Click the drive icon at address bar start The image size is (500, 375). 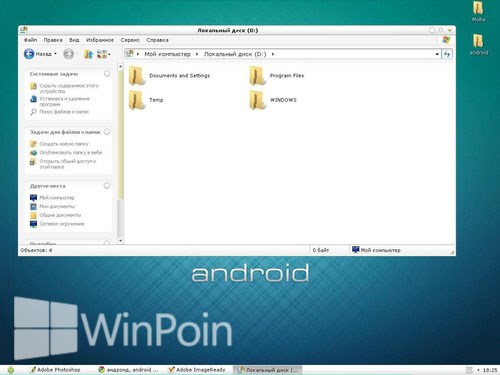(x=130, y=53)
